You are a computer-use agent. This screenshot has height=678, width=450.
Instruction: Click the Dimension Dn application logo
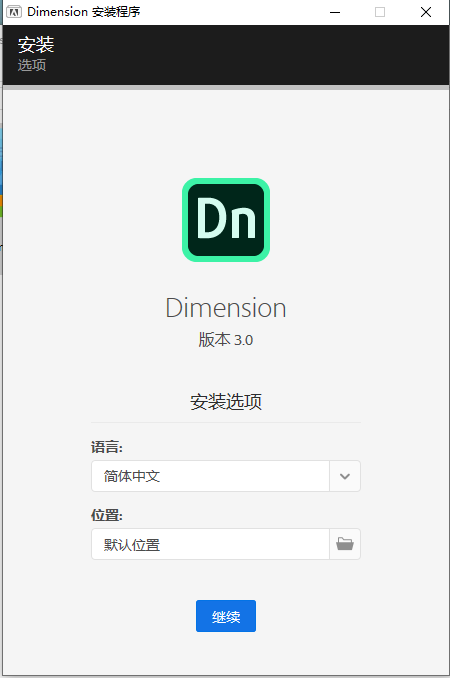click(x=226, y=220)
